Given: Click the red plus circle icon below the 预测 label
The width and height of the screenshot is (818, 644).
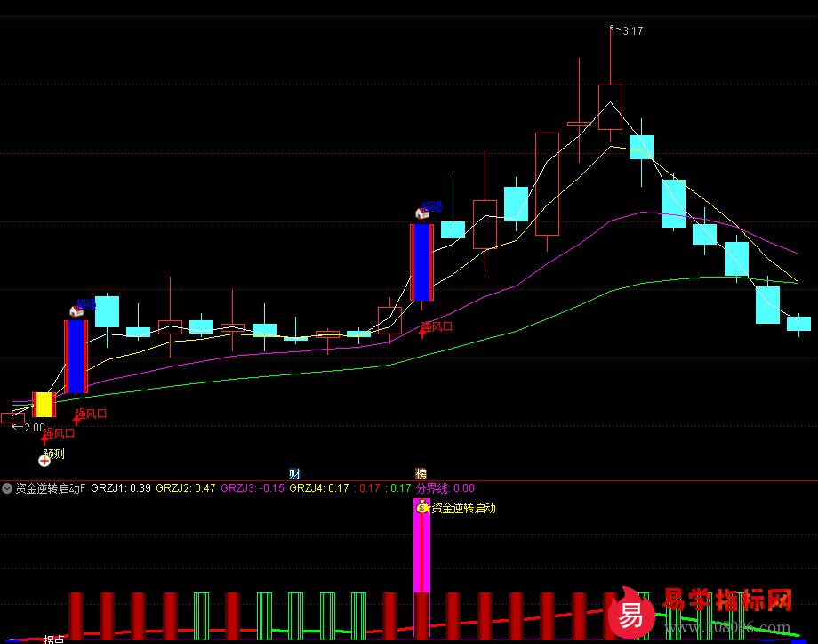Looking at the screenshot, I should coord(44,460).
